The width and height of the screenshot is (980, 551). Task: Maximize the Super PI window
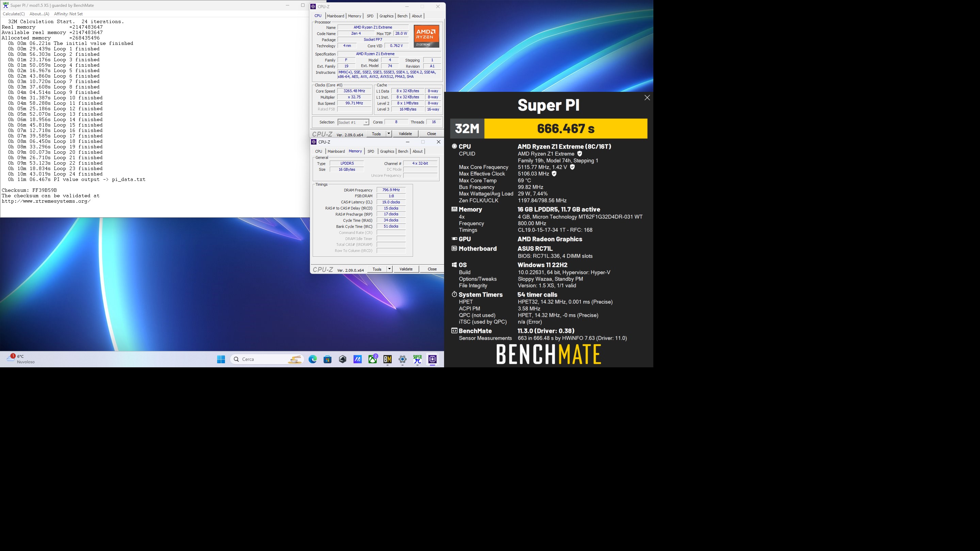click(x=303, y=5)
